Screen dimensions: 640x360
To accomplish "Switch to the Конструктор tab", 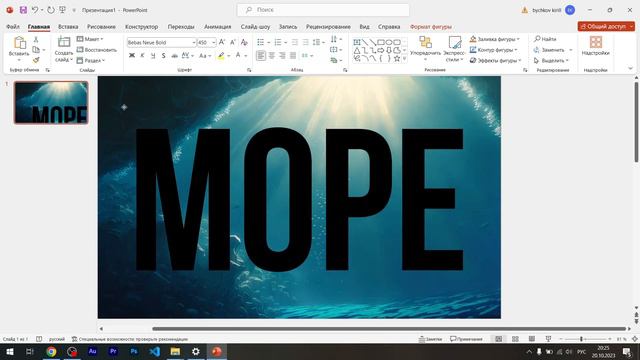I will (x=141, y=27).
